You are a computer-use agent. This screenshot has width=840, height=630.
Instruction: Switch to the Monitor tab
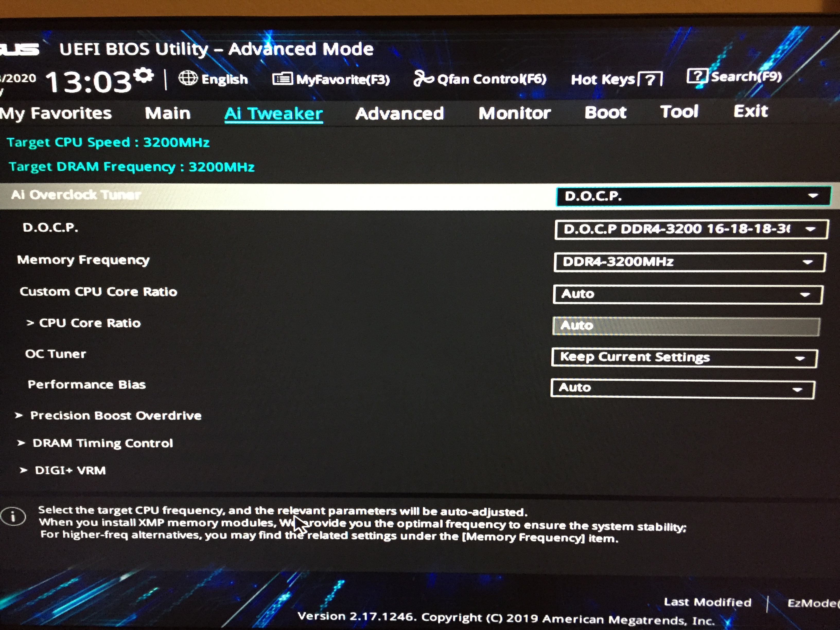[514, 113]
